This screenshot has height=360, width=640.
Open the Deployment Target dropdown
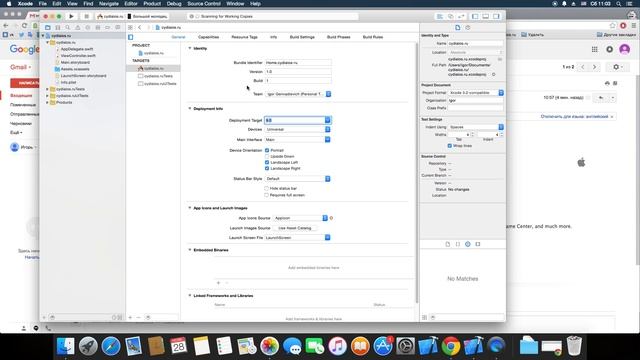(327, 120)
